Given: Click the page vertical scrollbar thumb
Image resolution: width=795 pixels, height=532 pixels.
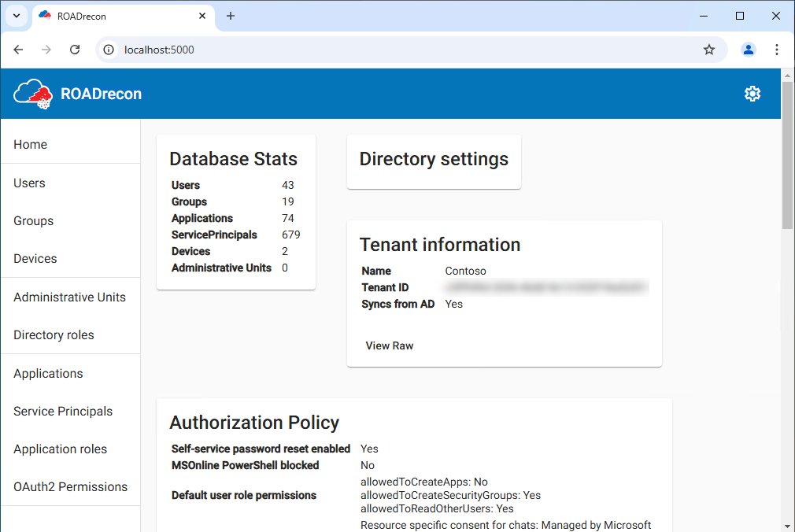Looking at the screenshot, I should [x=787, y=155].
